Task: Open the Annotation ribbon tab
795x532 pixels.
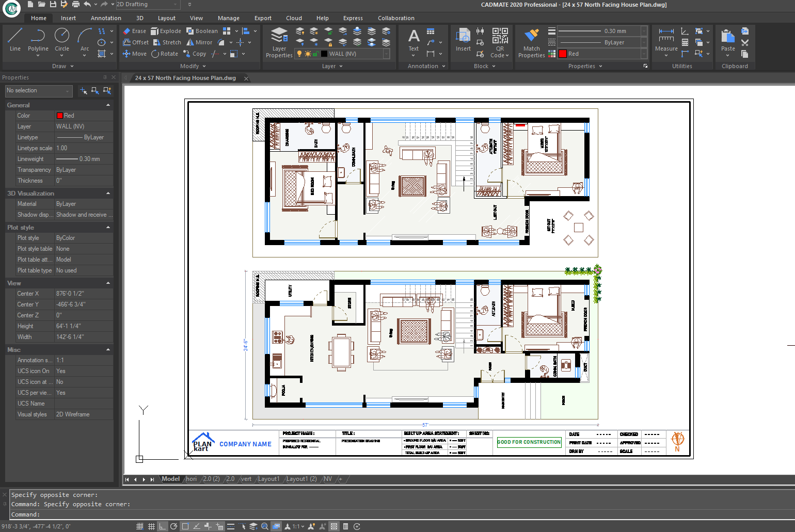Action: coord(106,18)
